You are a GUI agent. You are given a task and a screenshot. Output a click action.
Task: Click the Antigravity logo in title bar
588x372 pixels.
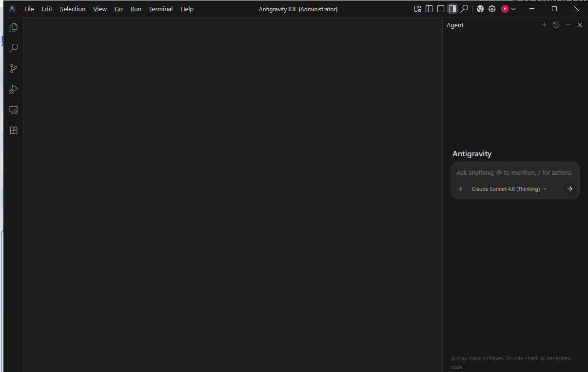(x=12, y=9)
